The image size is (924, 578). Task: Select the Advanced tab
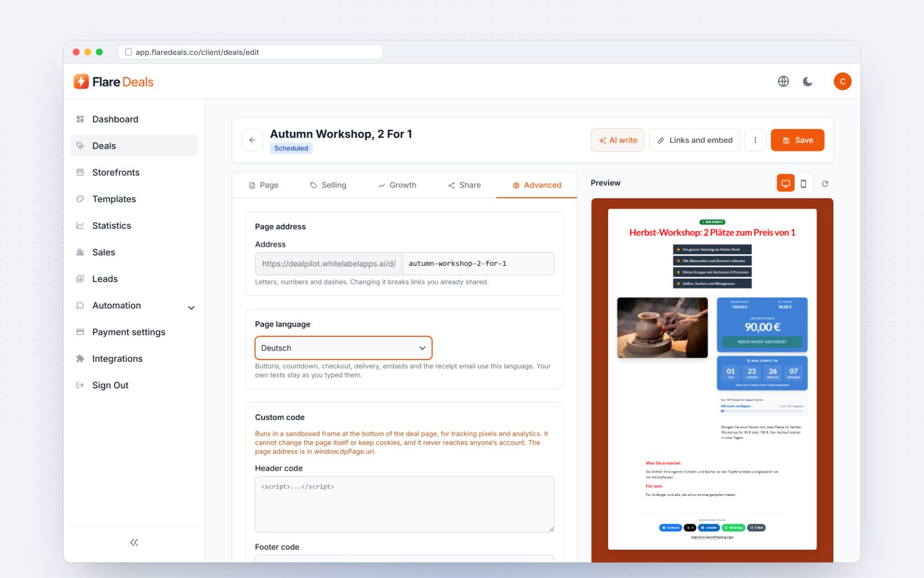[536, 185]
